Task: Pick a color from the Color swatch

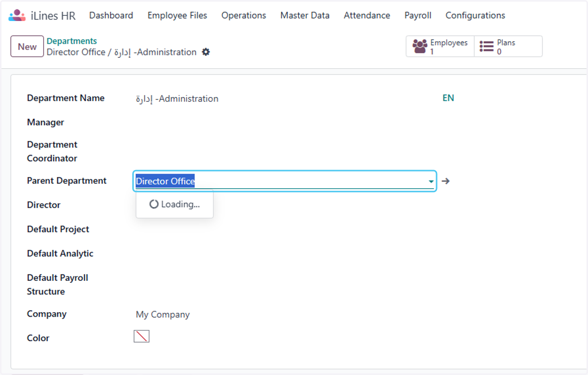Action: coord(142,336)
